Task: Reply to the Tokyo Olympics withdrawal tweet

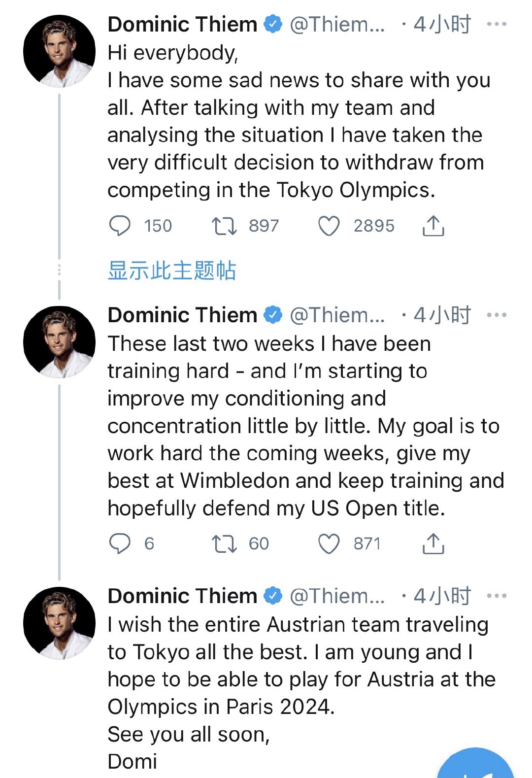Action: pyautogui.click(x=120, y=226)
